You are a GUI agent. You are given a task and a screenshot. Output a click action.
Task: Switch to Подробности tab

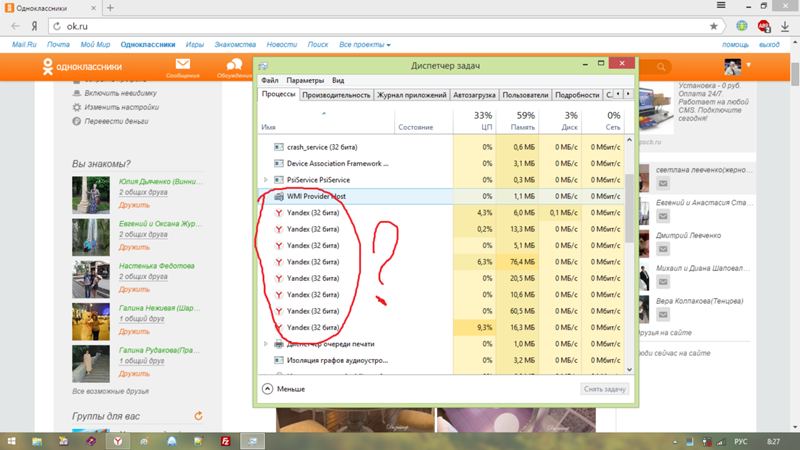point(577,95)
